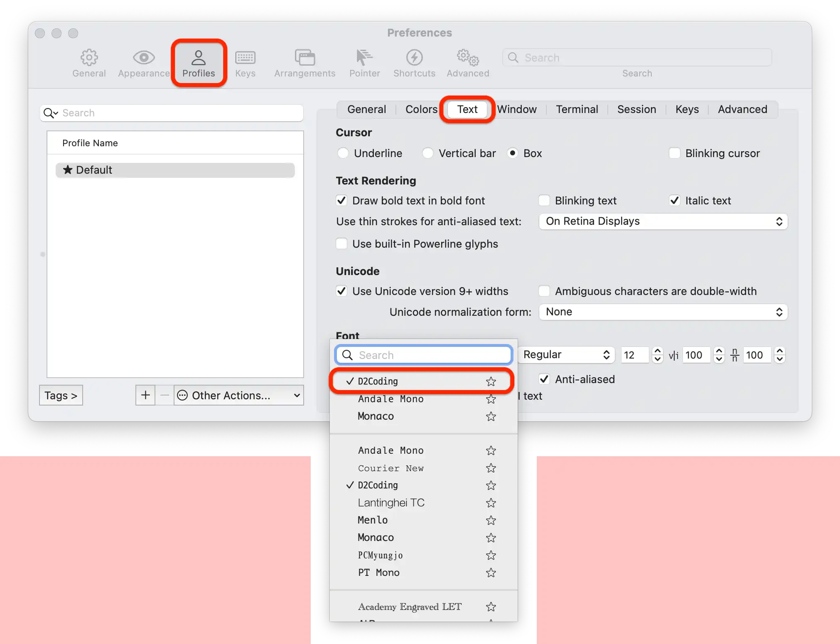Star the Lantinghei TC font
The height and width of the screenshot is (644, 840).
(x=491, y=503)
